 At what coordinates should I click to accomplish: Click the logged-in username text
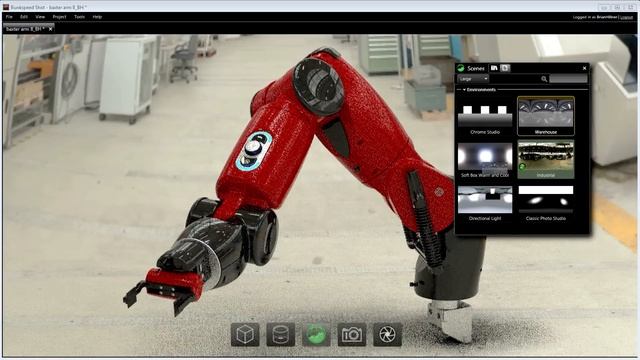[x=607, y=17]
